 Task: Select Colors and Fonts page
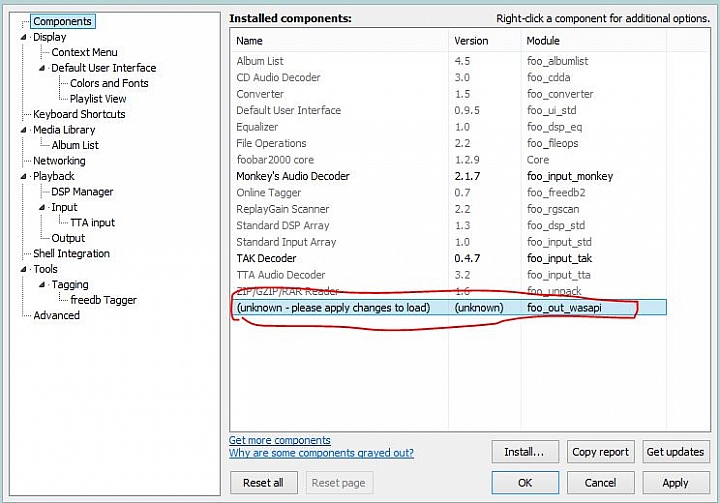tap(109, 84)
